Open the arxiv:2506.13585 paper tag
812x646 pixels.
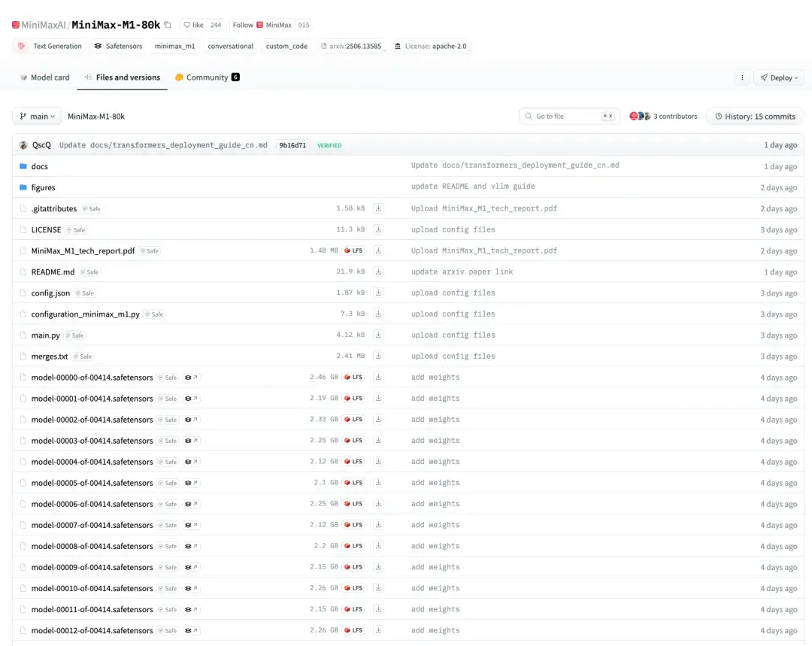(x=351, y=46)
